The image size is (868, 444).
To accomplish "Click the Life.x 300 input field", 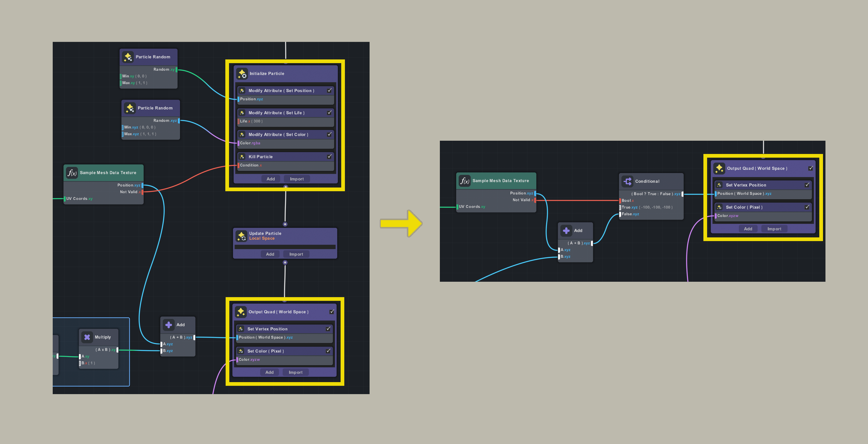I will click(257, 121).
